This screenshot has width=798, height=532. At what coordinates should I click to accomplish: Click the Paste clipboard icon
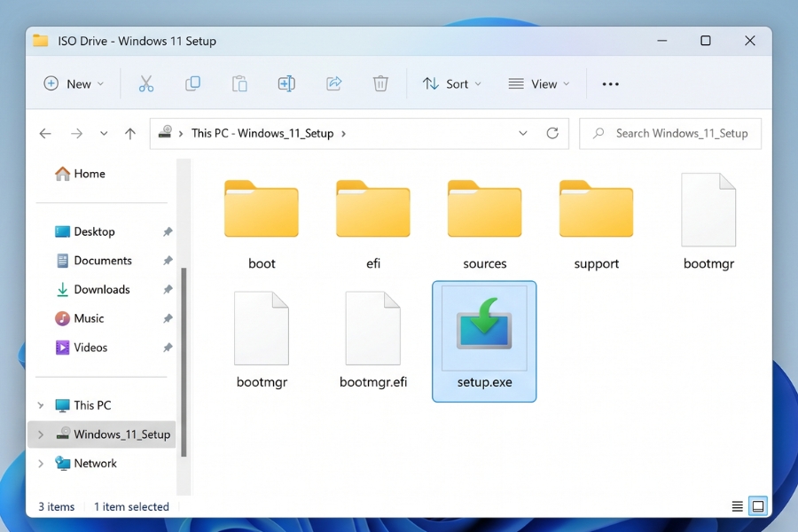pos(239,83)
